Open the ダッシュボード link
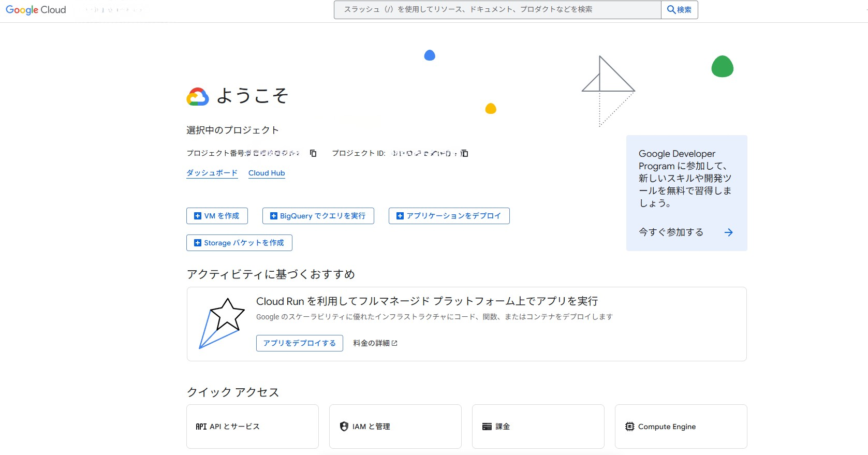Image resolution: width=868 pixels, height=455 pixels. [x=212, y=173]
